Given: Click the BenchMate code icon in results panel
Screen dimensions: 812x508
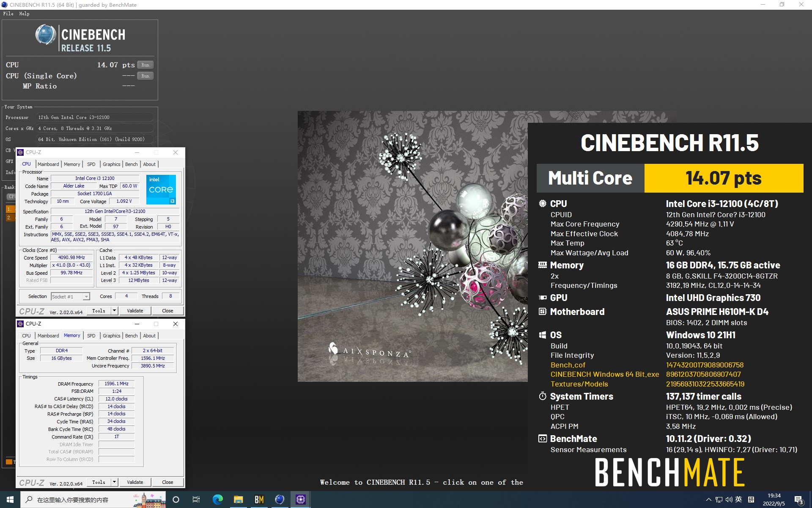Looking at the screenshot, I should 543,439.
